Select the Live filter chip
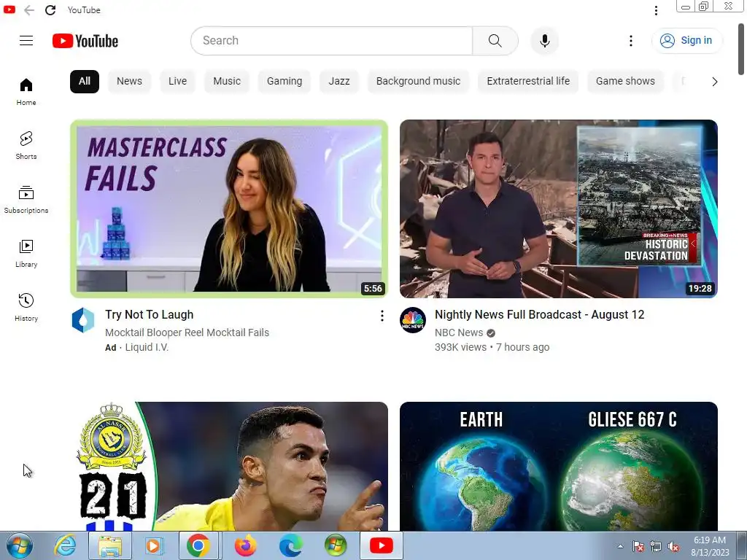The image size is (747, 560). tap(178, 82)
